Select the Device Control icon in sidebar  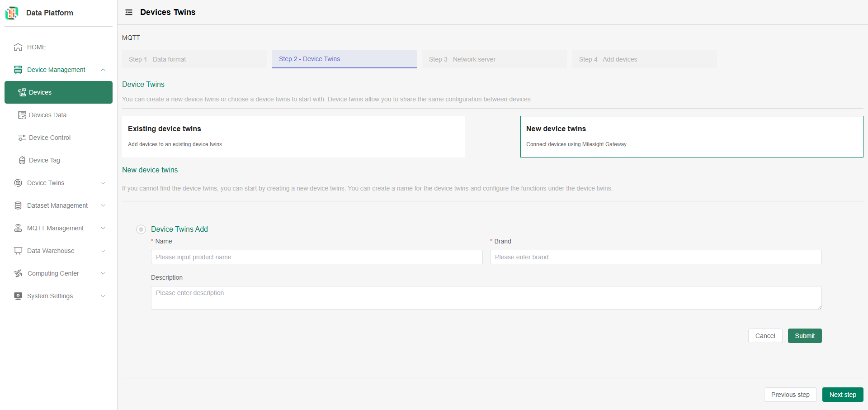click(22, 138)
